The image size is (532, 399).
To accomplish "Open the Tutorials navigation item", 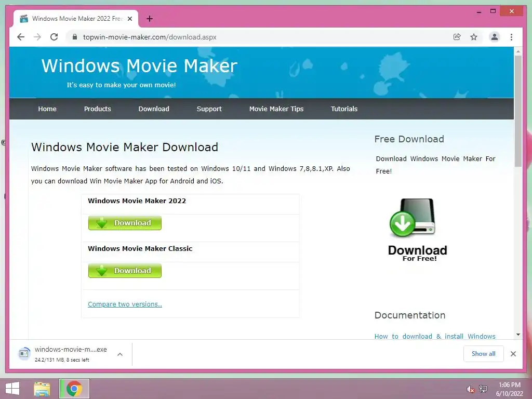I will [x=344, y=109].
